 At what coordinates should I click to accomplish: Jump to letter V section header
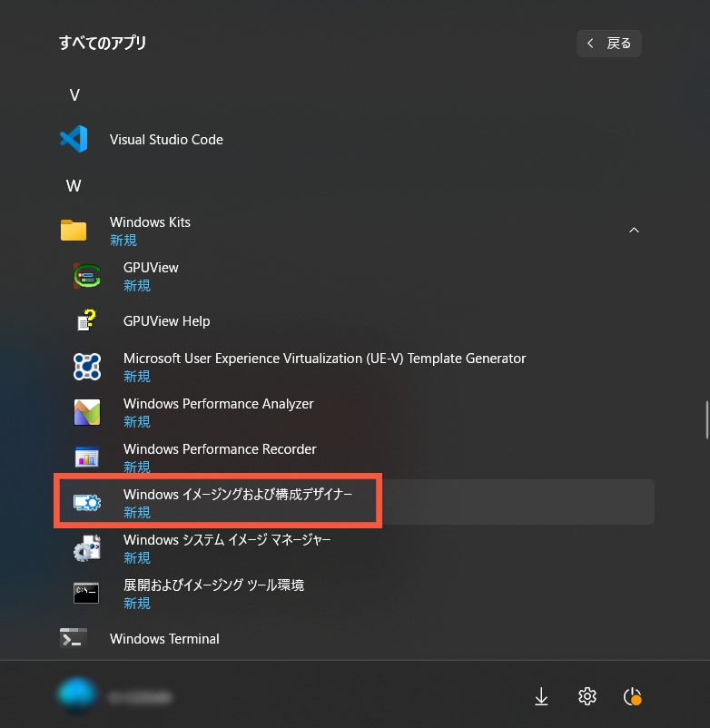click(x=74, y=95)
